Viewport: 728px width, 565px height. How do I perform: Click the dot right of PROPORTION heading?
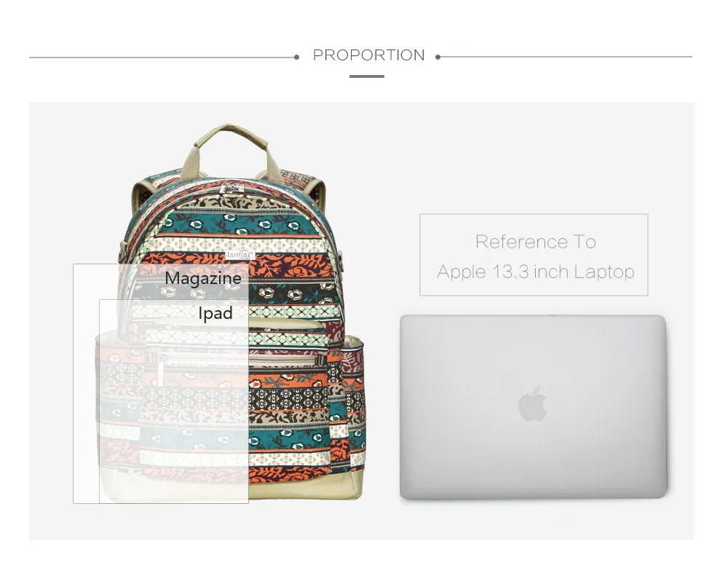pos(438,57)
